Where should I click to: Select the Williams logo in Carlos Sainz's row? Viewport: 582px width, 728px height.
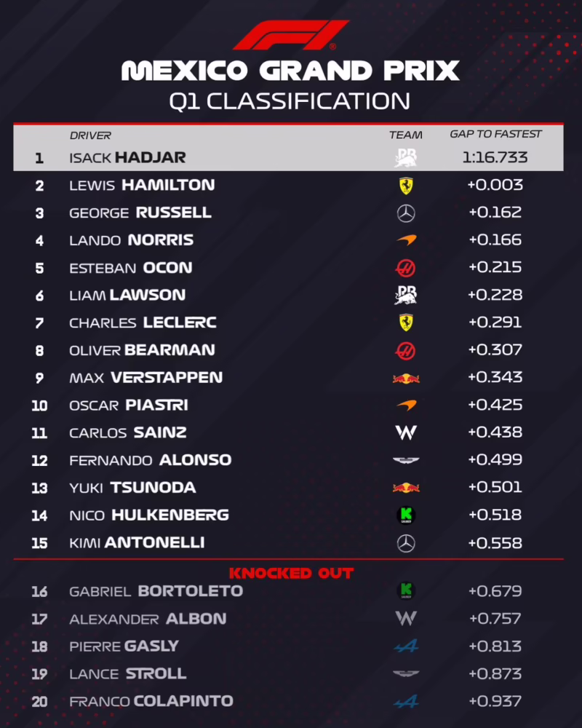tap(405, 432)
